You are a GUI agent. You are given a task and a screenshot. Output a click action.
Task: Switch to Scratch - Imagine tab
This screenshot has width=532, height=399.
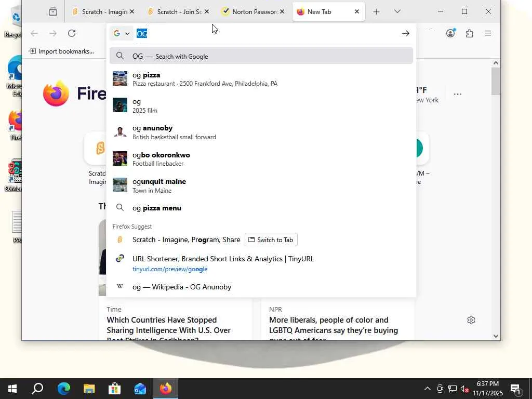(99, 12)
